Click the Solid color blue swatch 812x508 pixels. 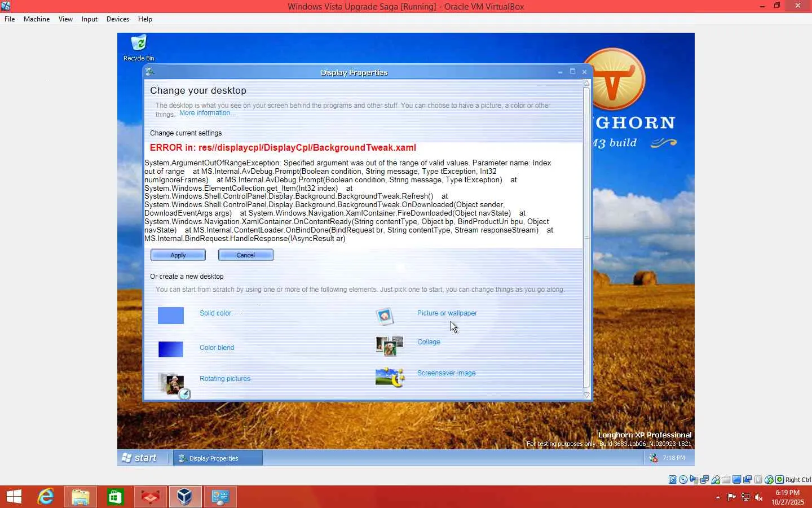tap(171, 316)
